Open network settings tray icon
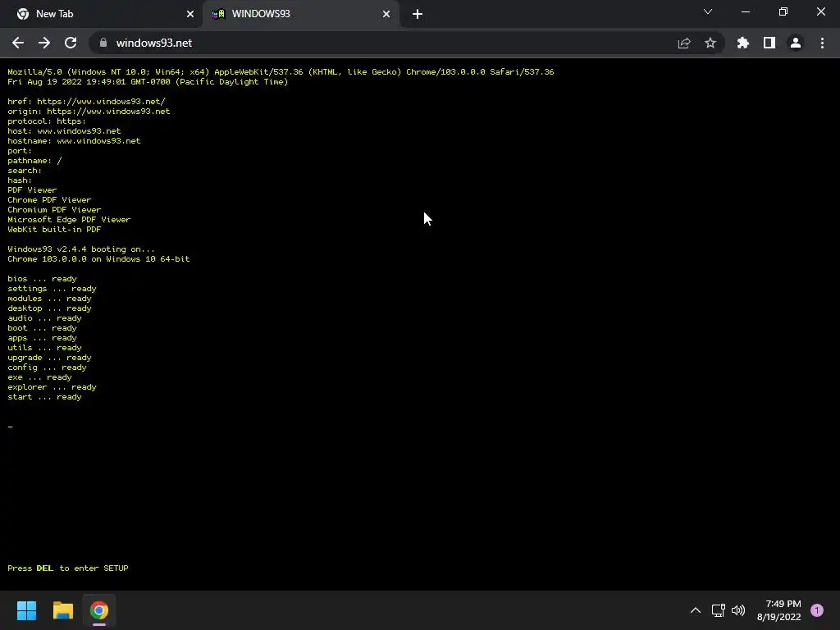Image resolution: width=840 pixels, height=630 pixels. 718,610
